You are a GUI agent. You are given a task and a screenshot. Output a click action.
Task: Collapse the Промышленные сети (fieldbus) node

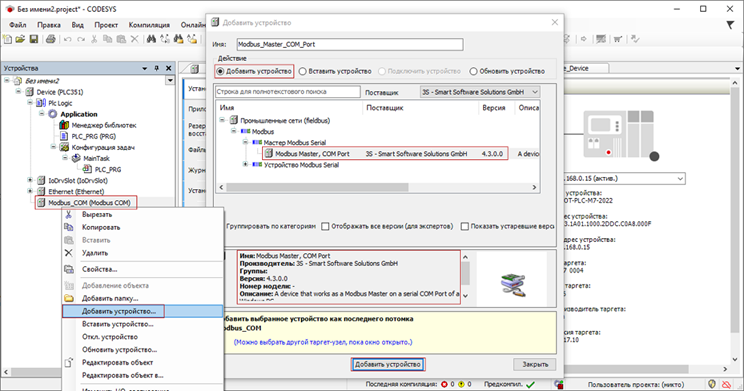tap(222, 120)
